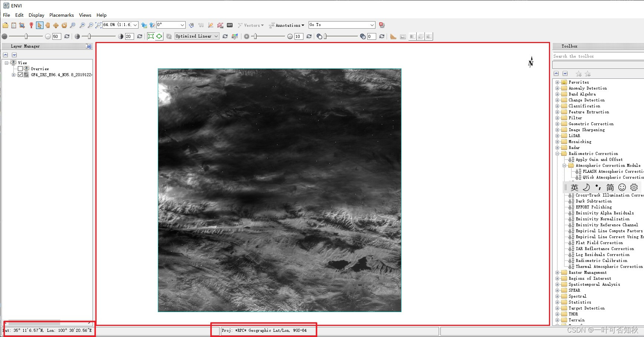This screenshot has height=337, width=644.
Task: Open the ROI tool icon
Action: point(220,25)
